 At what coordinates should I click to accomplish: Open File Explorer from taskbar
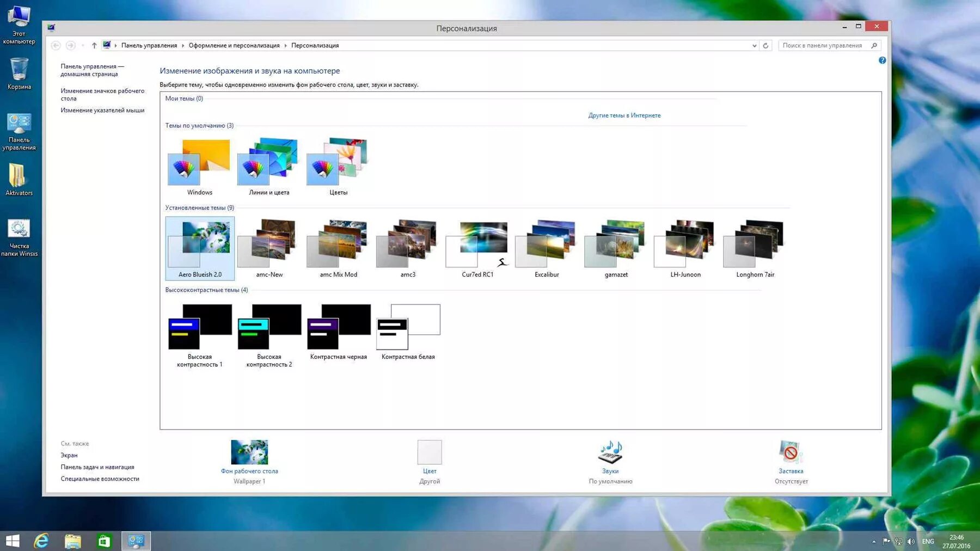click(x=72, y=541)
